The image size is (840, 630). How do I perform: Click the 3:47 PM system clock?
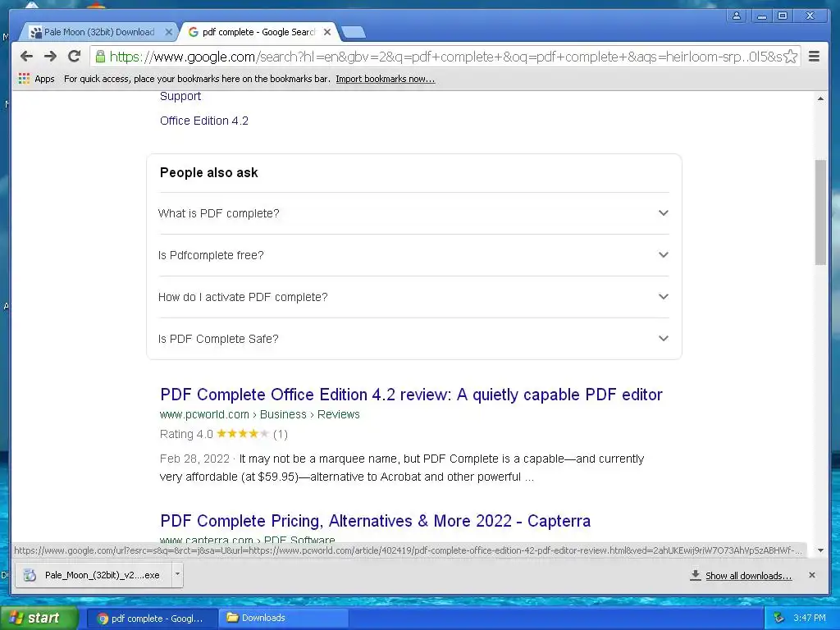tap(810, 618)
